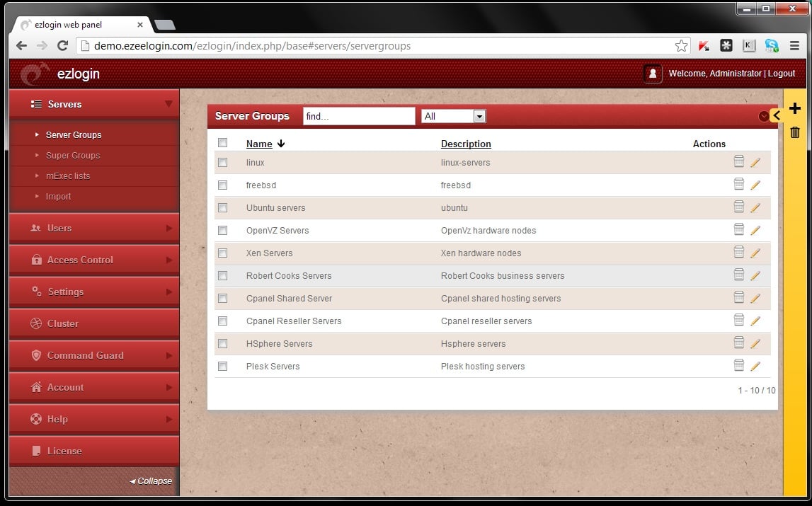812x506 pixels.
Task: Sort the table by Description column
Action: point(466,144)
